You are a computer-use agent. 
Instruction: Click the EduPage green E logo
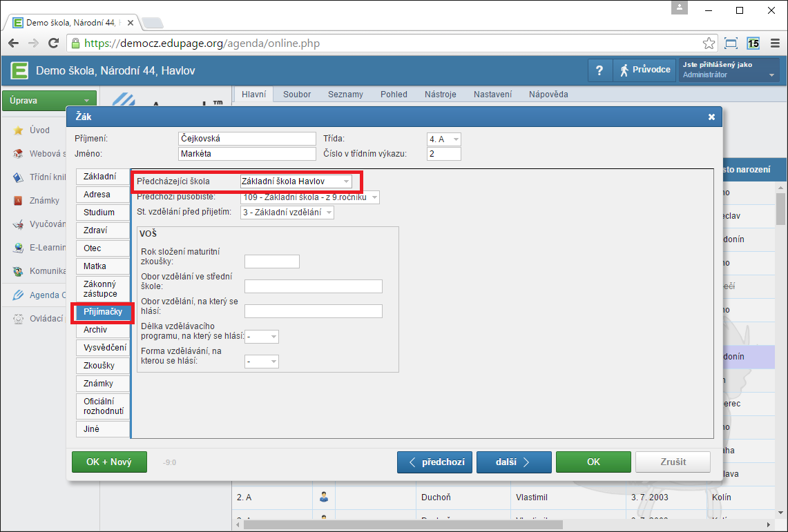[x=19, y=70]
